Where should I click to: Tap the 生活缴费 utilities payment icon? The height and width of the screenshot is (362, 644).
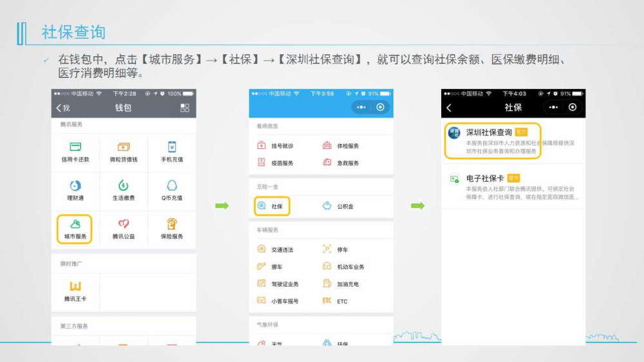click(x=124, y=190)
